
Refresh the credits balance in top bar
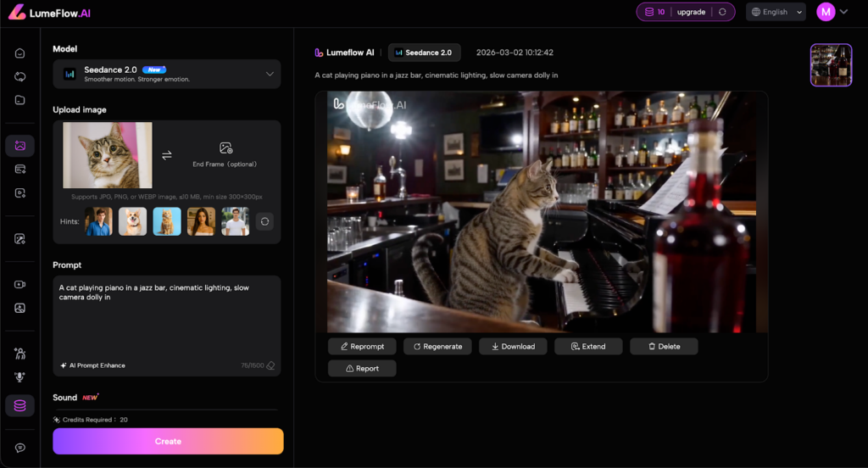point(721,12)
